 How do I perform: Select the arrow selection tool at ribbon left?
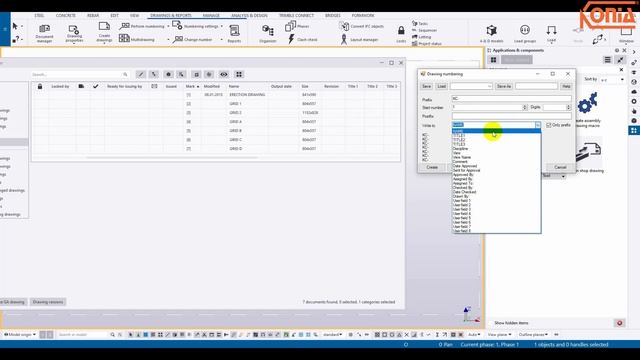click(15, 26)
